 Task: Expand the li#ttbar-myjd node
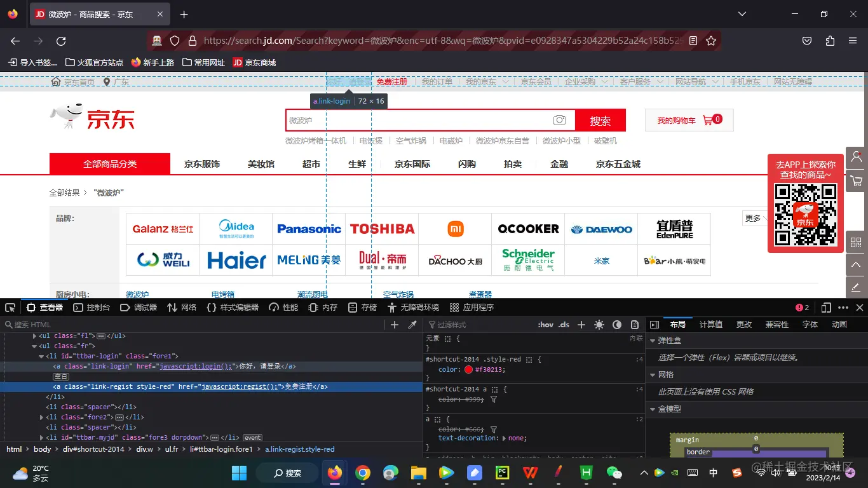pos(41,437)
